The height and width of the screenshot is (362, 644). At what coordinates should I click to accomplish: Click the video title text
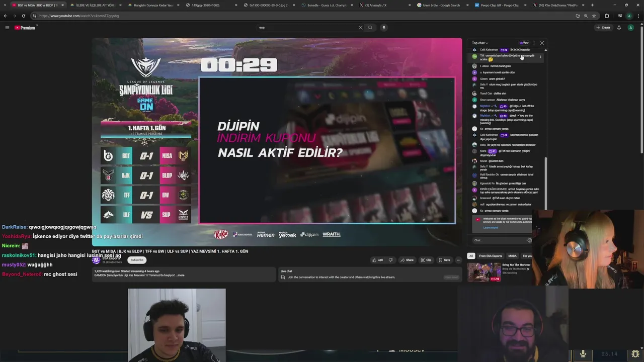[170, 251]
